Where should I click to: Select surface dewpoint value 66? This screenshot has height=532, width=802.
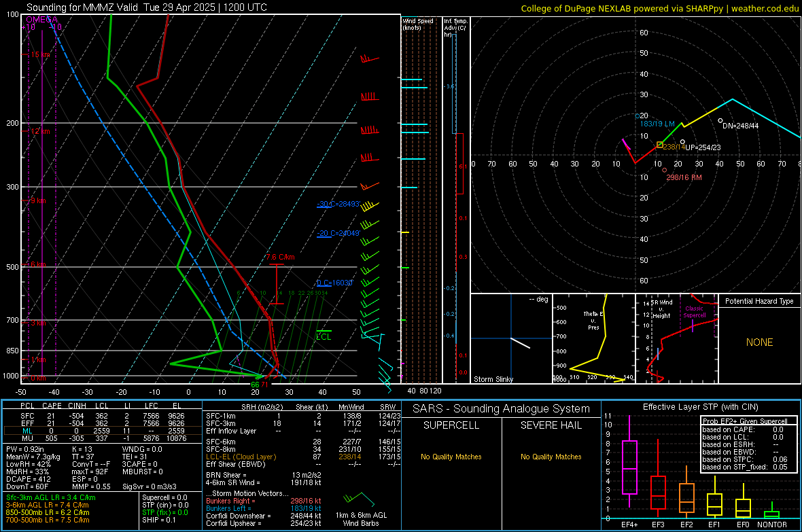(254, 385)
